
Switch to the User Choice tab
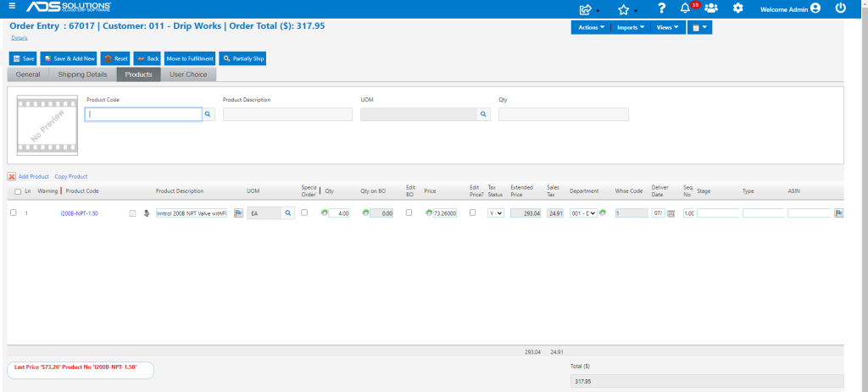188,75
